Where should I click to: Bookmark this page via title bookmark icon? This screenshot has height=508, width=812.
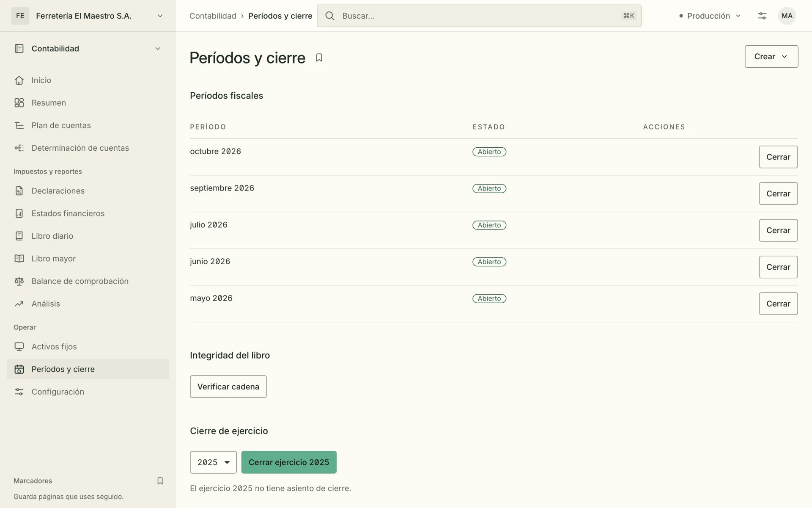[319, 58]
